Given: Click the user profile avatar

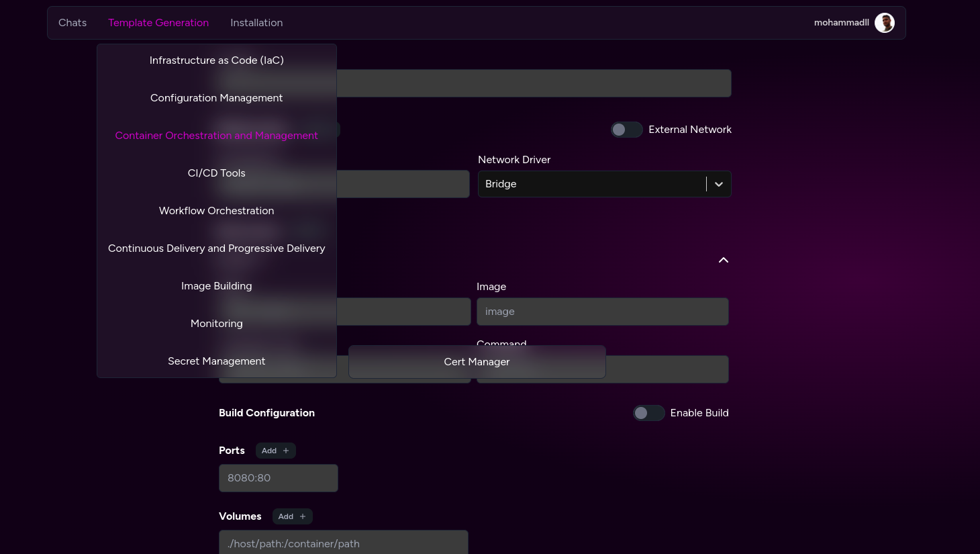Looking at the screenshot, I should click(x=884, y=23).
